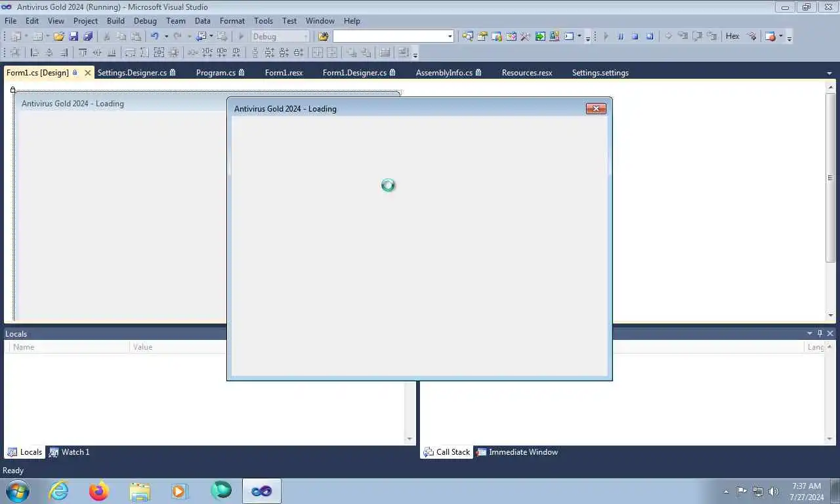Click the Step Out icon
The image size is (840, 504).
coord(712,36)
